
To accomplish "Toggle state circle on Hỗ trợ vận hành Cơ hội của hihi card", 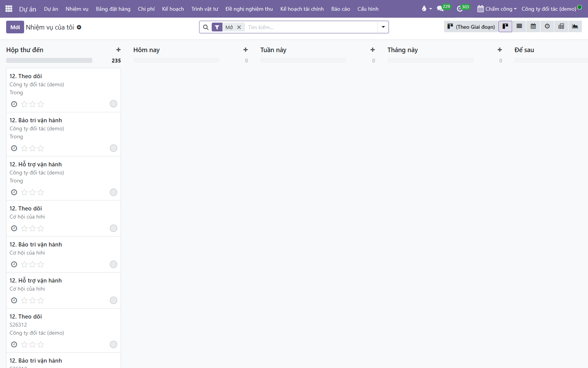I will coord(113,300).
